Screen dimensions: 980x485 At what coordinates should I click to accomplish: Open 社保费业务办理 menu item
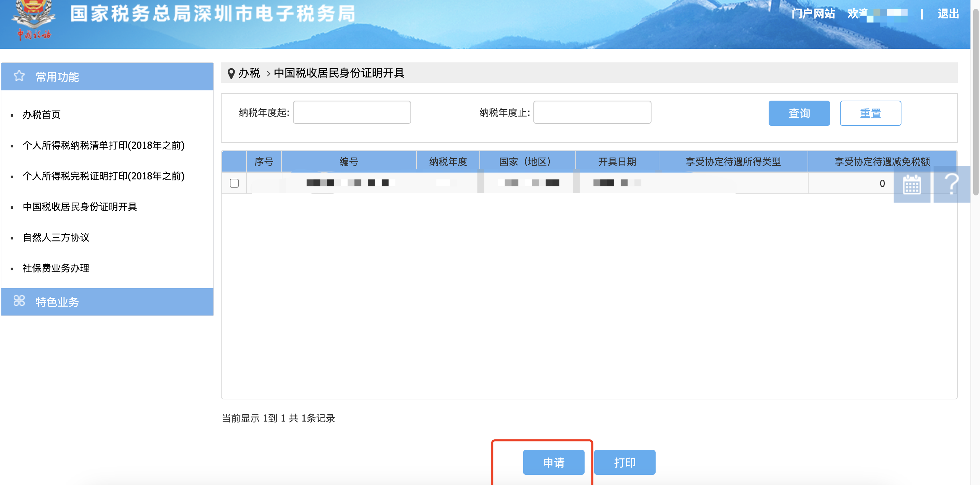(56, 268)
